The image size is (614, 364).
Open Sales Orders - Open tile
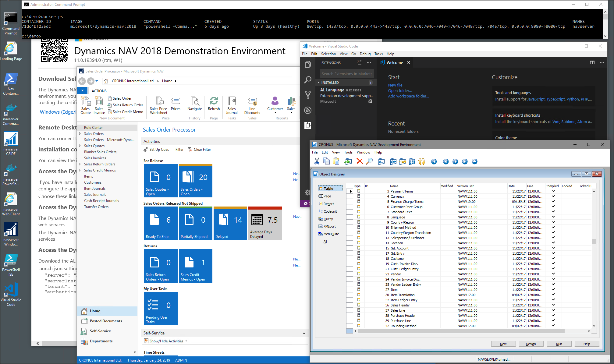coord(195,181)
